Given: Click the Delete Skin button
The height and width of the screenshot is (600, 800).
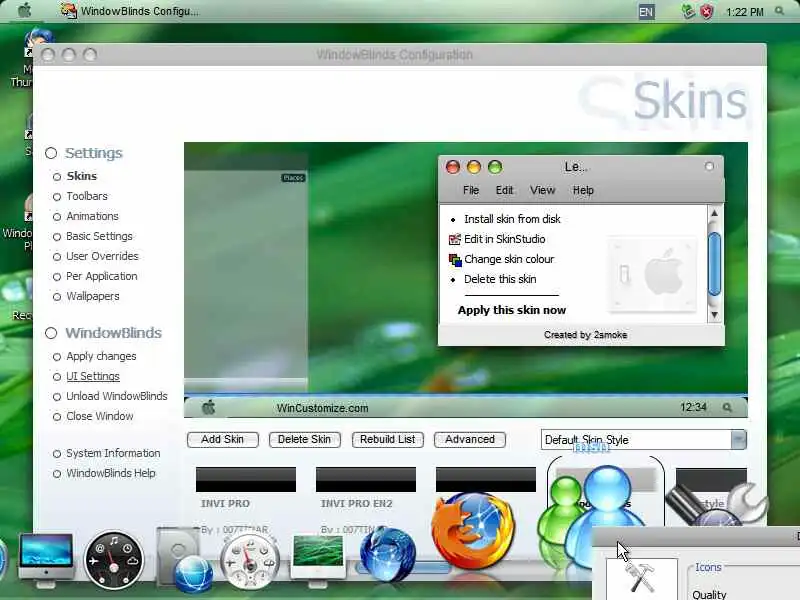Looking at the screenshot, I should (x=305, y=440).
